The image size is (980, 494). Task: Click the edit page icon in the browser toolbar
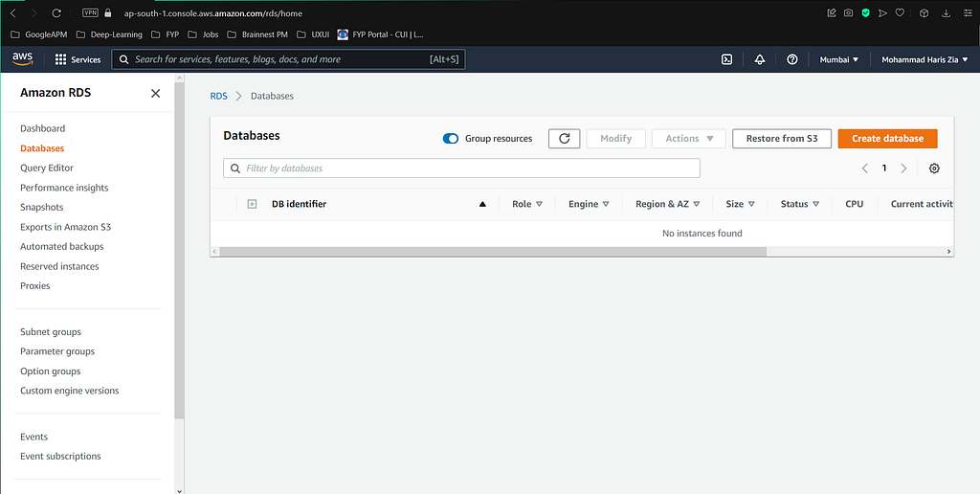(x=832, y=12)
